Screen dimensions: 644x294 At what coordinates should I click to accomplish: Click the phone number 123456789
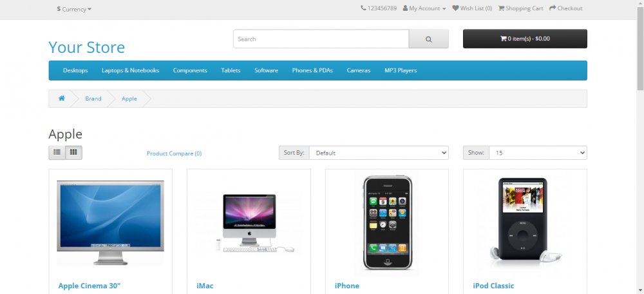pyautogui.click(x=379, y=8)
